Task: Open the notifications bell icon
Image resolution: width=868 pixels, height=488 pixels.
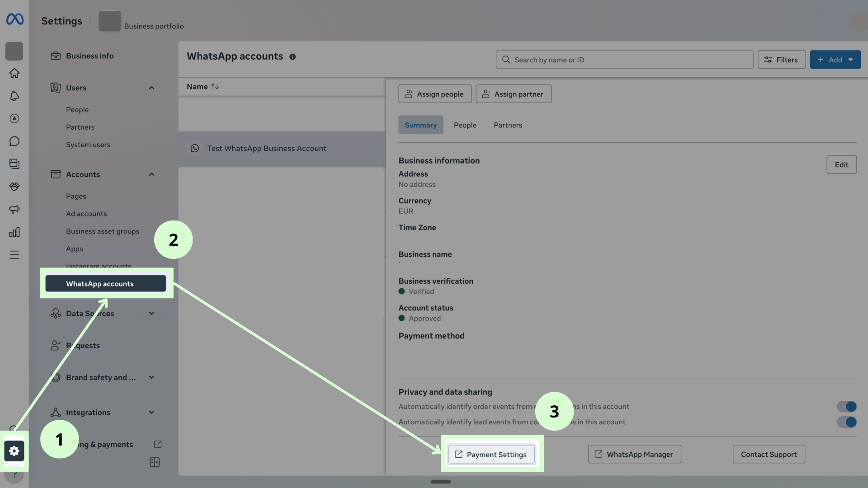Action: pyautogui.click(x=14, y=96)
